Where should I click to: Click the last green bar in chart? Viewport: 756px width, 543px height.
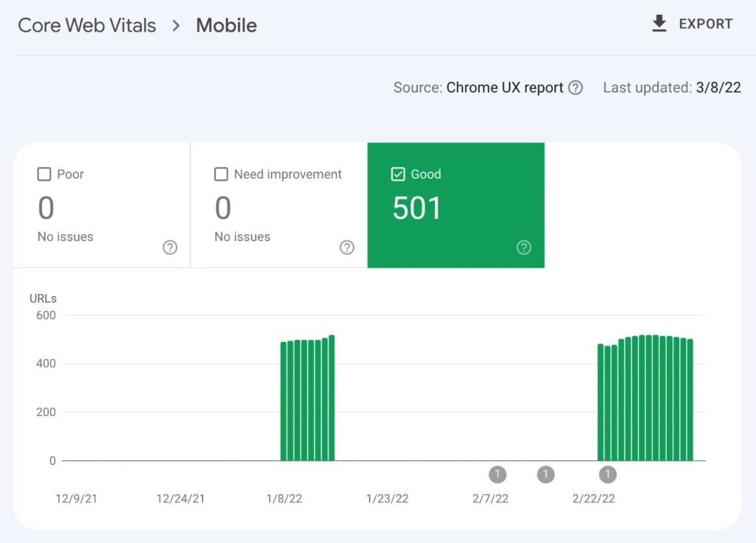690,403
